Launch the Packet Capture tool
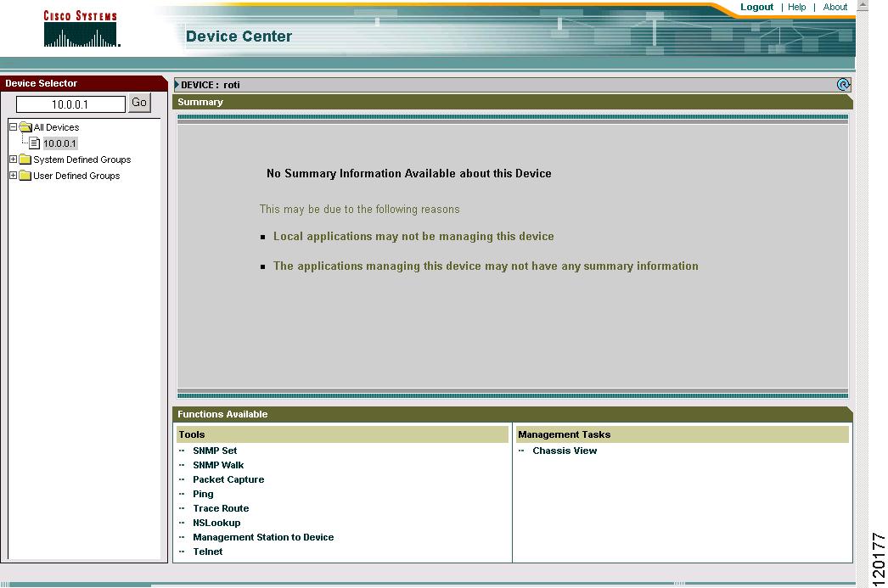888x588 pixels. tap(228, 479)
